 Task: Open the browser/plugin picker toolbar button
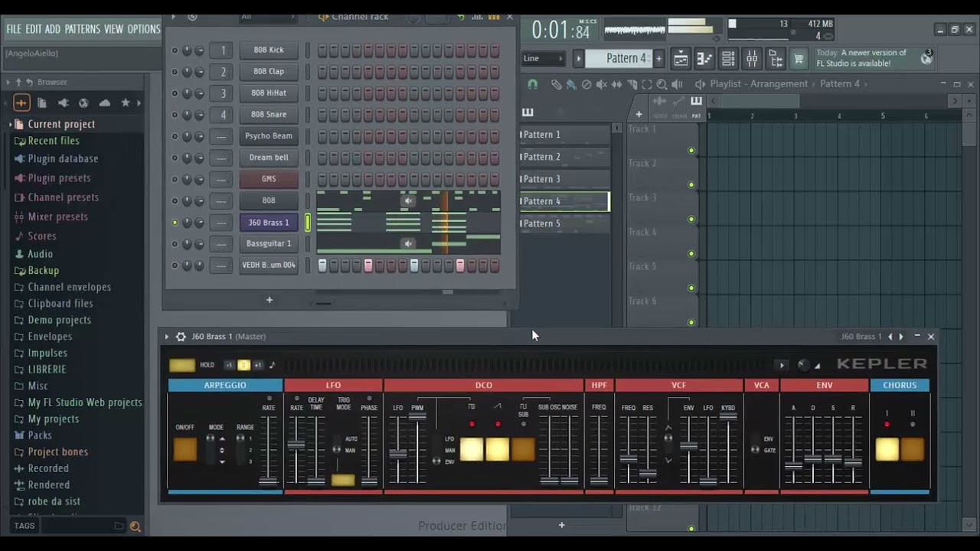click(x=776, y=59)
